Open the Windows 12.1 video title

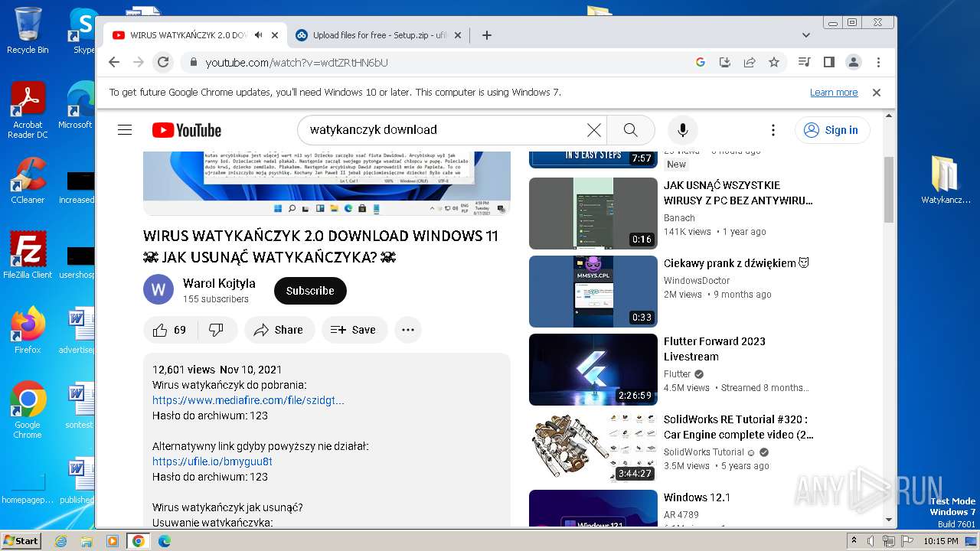pos(697,497)
